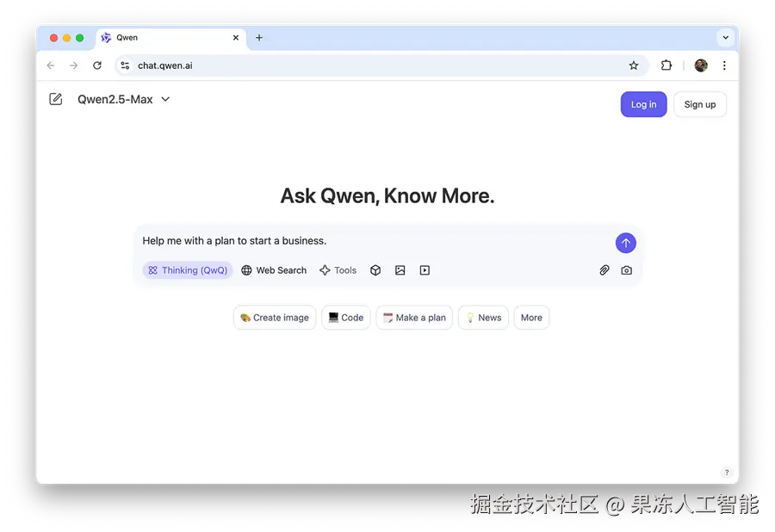This screenshot has width=775, height=532.
Task: Open browser extensions puzzle icon
Action: click(666, 65)
